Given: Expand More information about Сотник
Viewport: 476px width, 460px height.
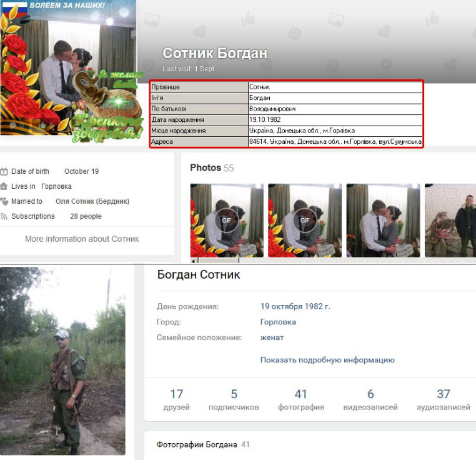Looking at the screenshot, I should point(82,239).
